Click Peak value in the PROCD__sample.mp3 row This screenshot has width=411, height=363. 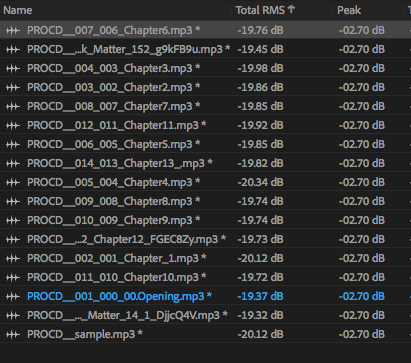pos(362,334)
